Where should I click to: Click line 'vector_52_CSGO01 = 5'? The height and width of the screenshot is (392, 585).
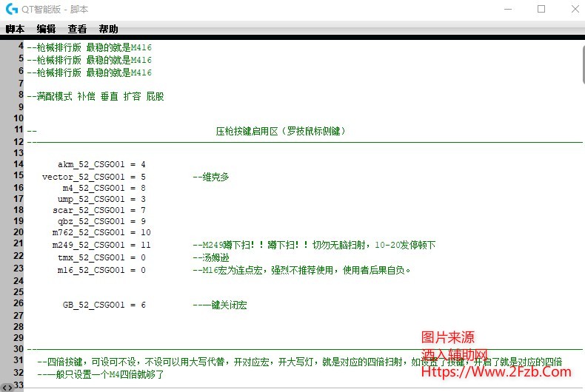pos(93,177)
